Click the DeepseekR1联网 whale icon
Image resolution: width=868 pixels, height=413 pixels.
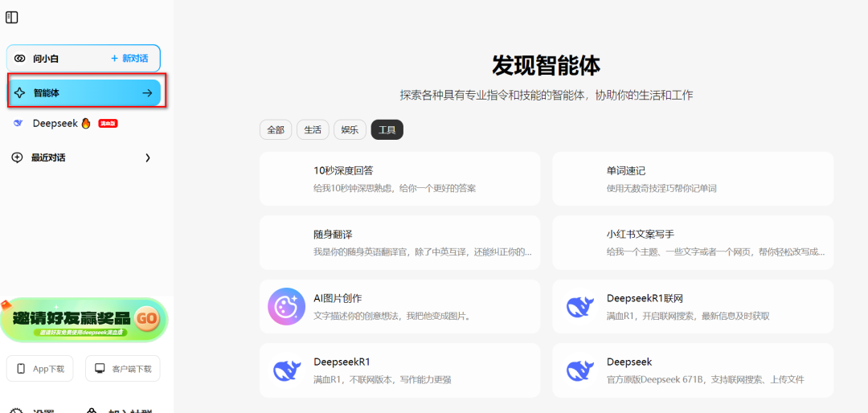pyautogui.click(x=579, y=306)
